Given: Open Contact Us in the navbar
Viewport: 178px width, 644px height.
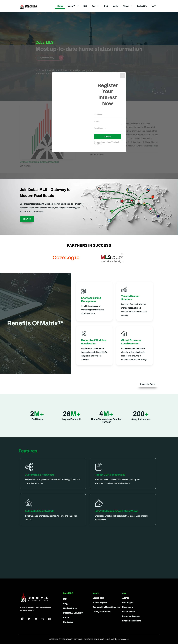Looking at the screenshot, I should click(x=142, y=6).
